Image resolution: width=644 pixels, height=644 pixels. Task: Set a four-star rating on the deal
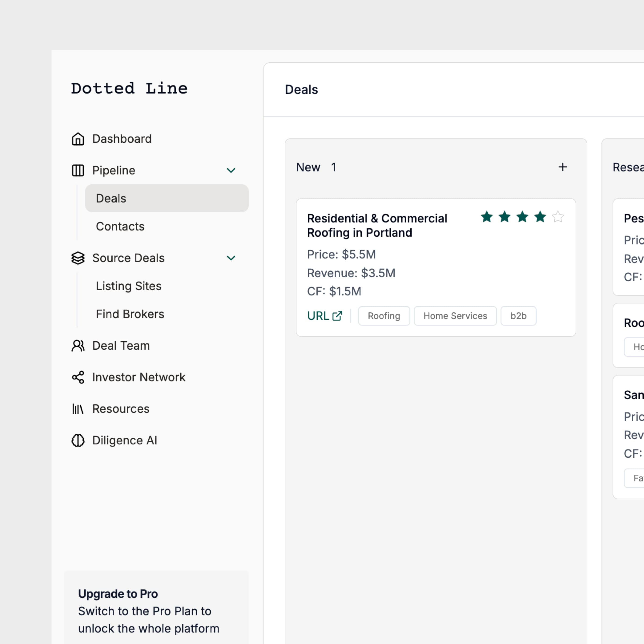click(x=540, y=217)
